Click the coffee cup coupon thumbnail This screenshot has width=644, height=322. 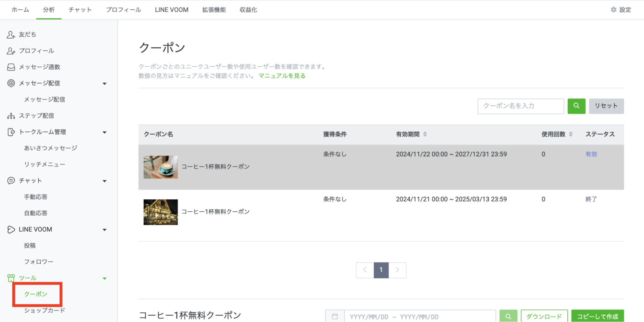(x=160, y=167)
